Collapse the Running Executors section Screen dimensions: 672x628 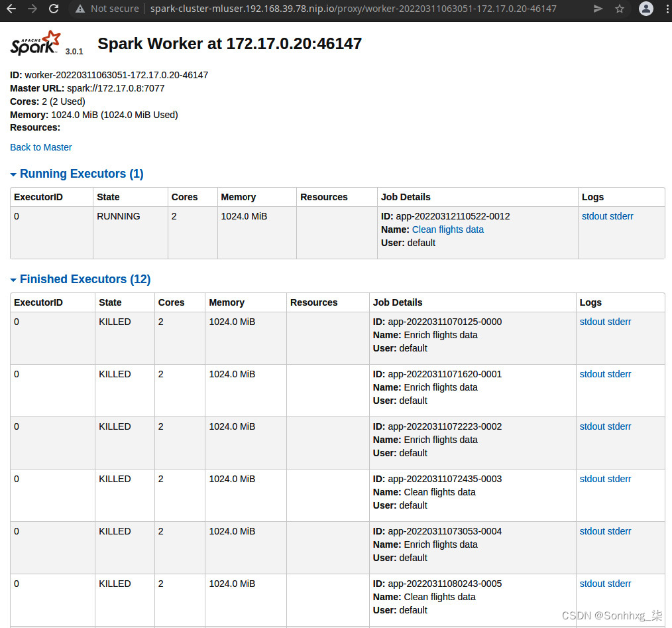pos(77,174)
